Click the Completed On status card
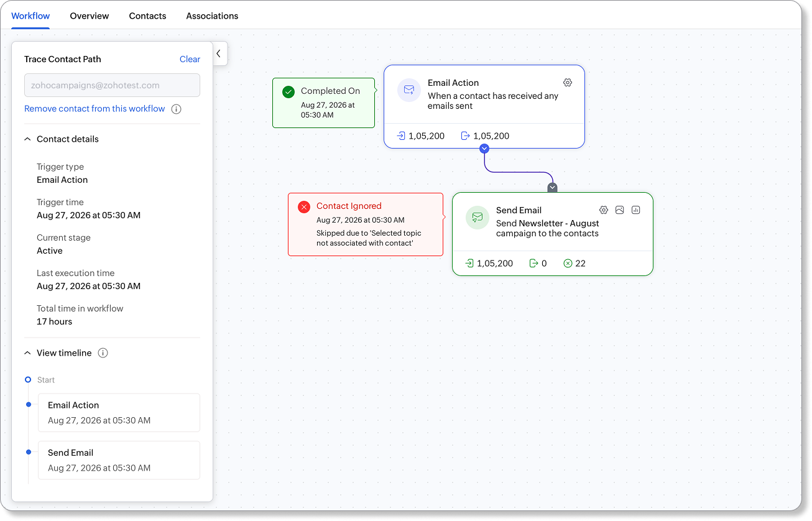Image resolution: width=812 pixels, height=521 pixels. (323, 103)
